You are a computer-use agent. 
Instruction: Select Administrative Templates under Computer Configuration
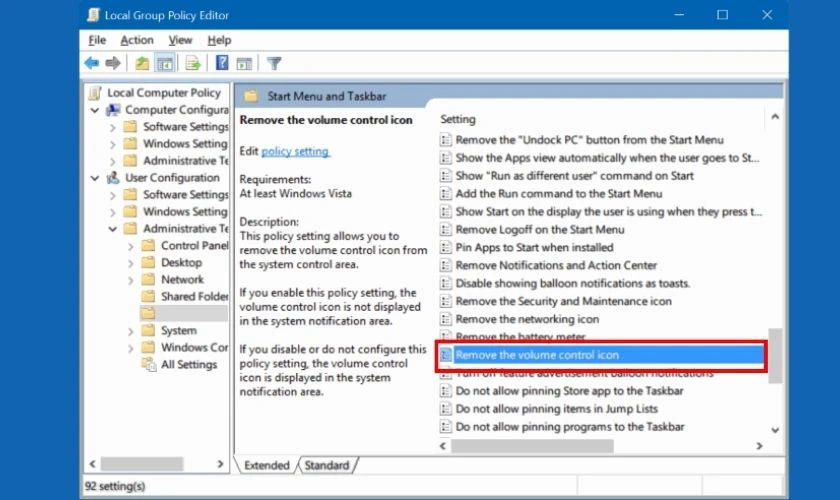pyautogui.click(x=185, y=161)
